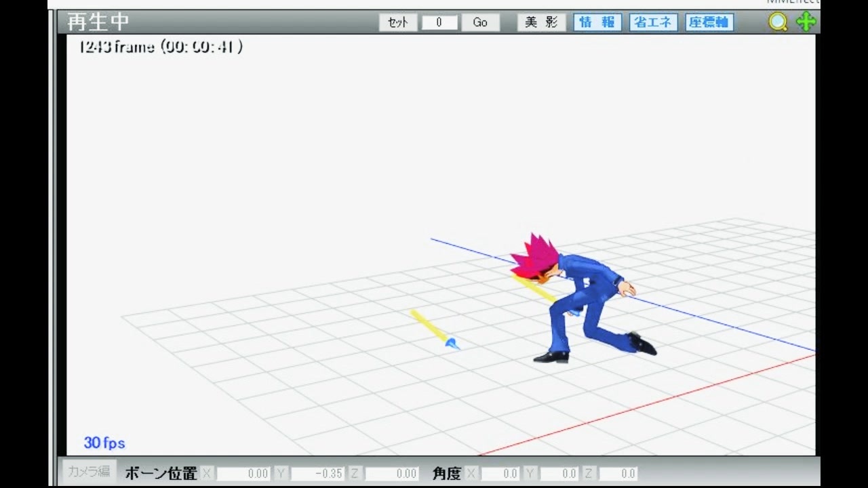Screen dimensions: 868x488
Task: Toggle the 省エネ power saving mode
Action: pos(654,22)
